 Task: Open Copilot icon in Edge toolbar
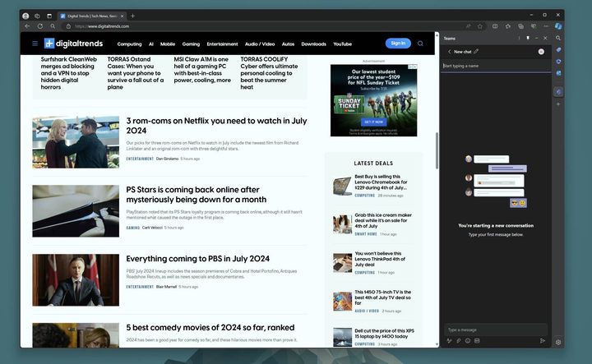pos(558,26)
